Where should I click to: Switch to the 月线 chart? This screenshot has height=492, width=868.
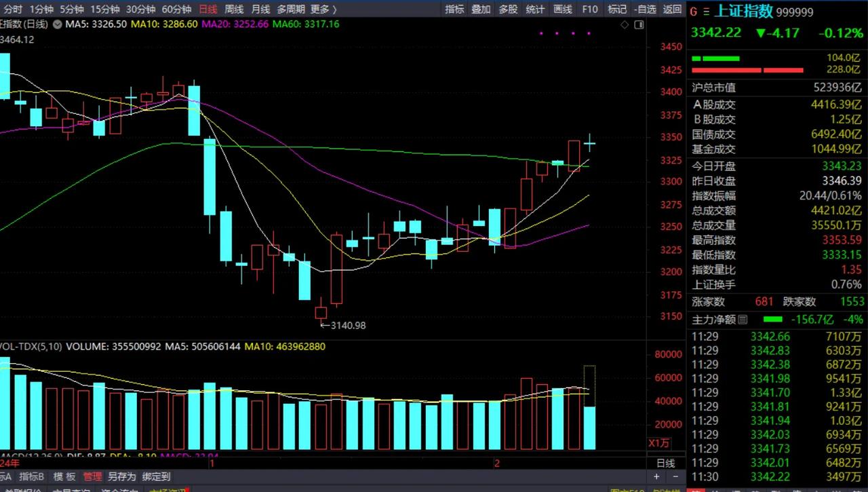point(260,9)
